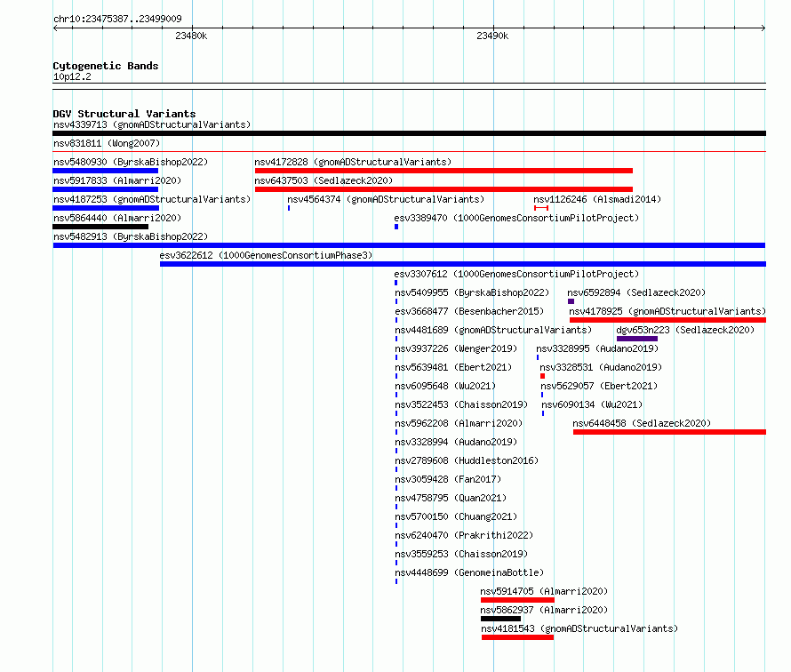Select the blue nsv5480930 variant bar

coord(106,171)
